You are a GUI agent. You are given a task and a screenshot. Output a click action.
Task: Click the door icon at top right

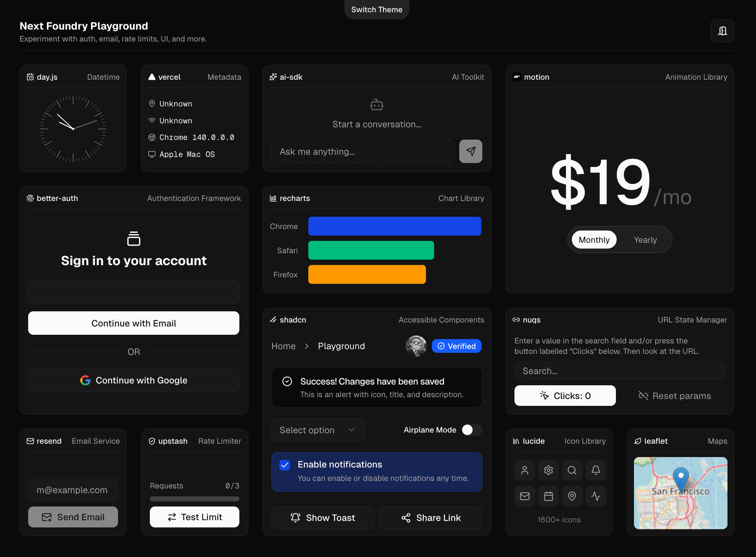pos(722,31)
